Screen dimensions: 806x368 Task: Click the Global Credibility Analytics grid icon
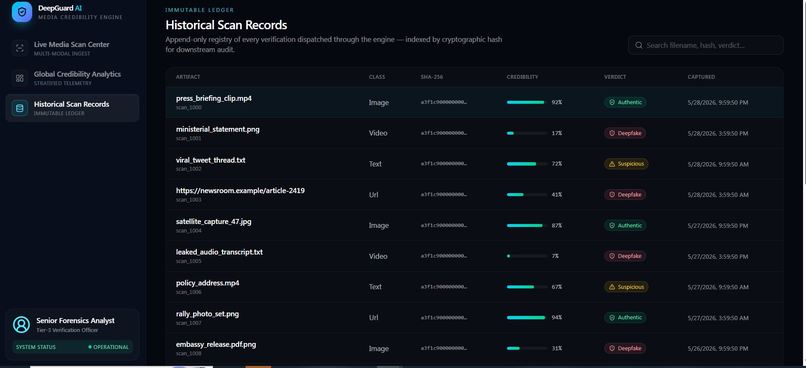pyautogui.click(x=20, y=78)
